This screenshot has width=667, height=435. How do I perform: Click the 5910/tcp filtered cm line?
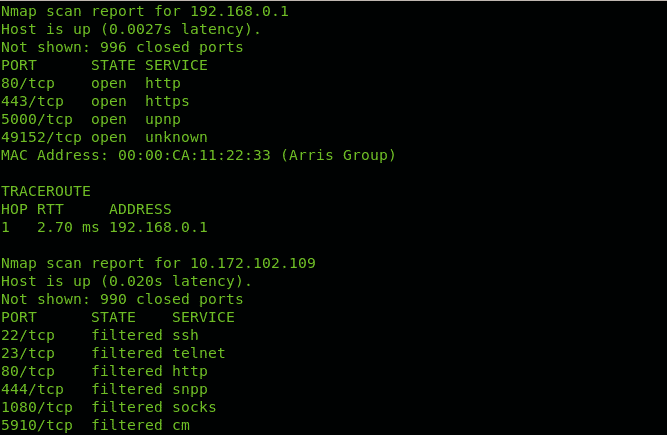click(x=95, y=425)
